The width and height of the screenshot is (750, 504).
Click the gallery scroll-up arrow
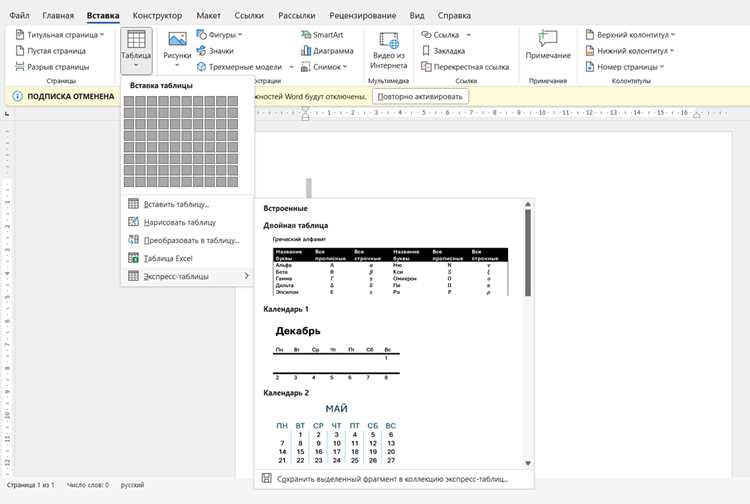coord(528,204)
